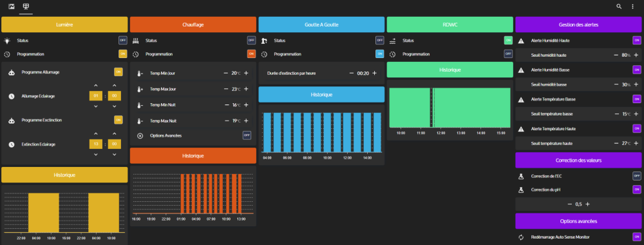Increase Seuil température basse with plus
This screenshot has width=644, height=245.
pyautogui.click(x=636, y=114)
